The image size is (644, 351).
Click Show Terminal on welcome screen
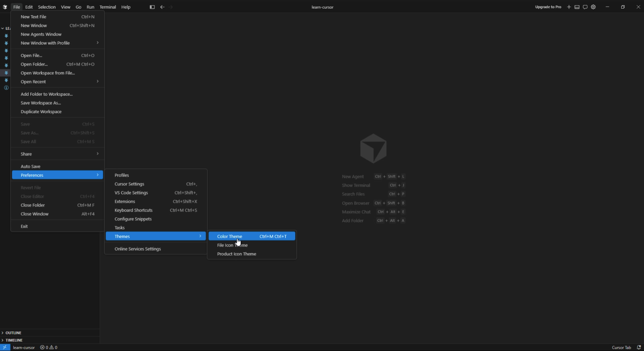[356, 185]
